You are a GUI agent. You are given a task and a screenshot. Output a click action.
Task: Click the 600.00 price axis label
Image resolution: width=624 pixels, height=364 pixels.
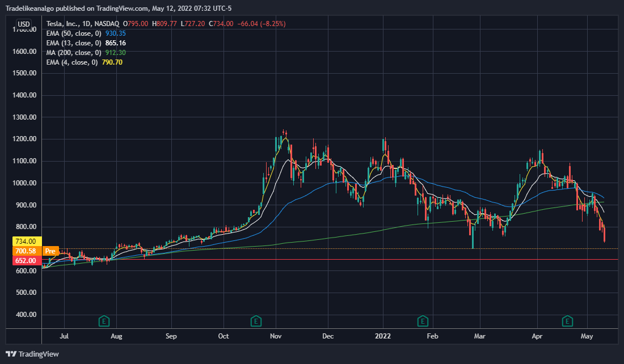(x=26, y=270)
